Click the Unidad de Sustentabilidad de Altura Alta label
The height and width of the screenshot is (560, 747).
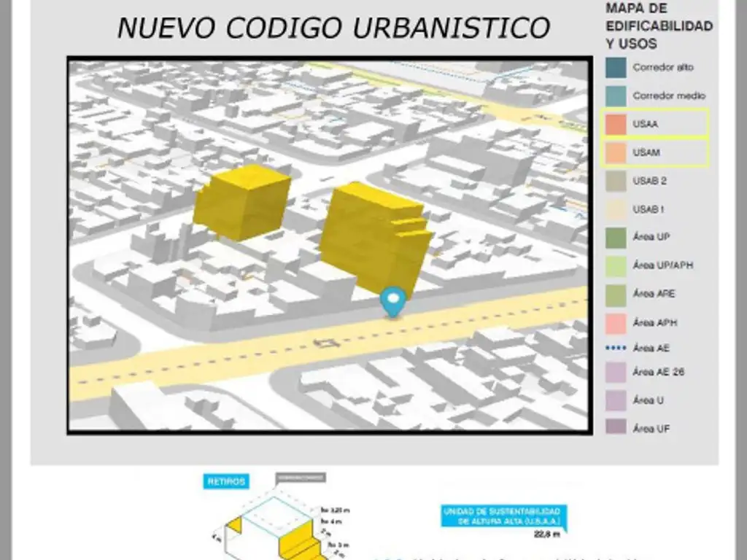point(501,516)
